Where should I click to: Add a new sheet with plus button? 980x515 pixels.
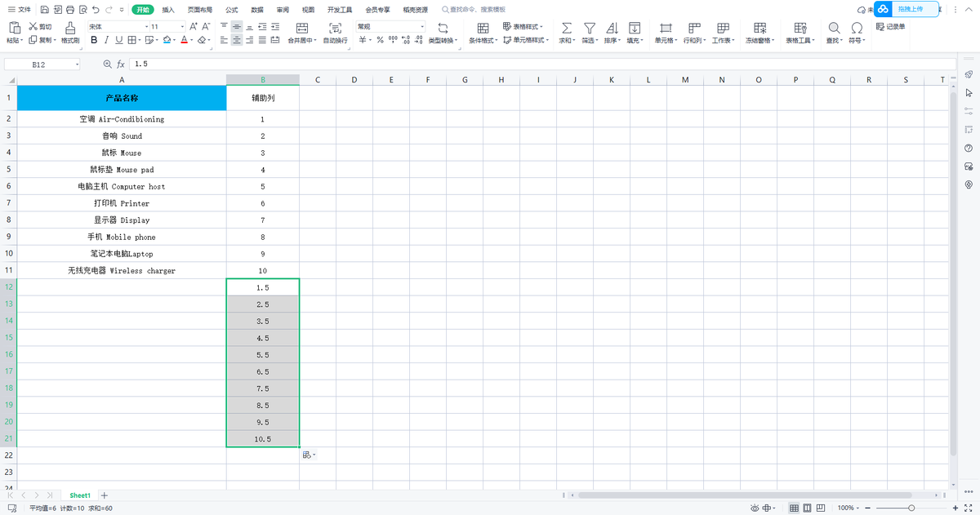[104, 495]
